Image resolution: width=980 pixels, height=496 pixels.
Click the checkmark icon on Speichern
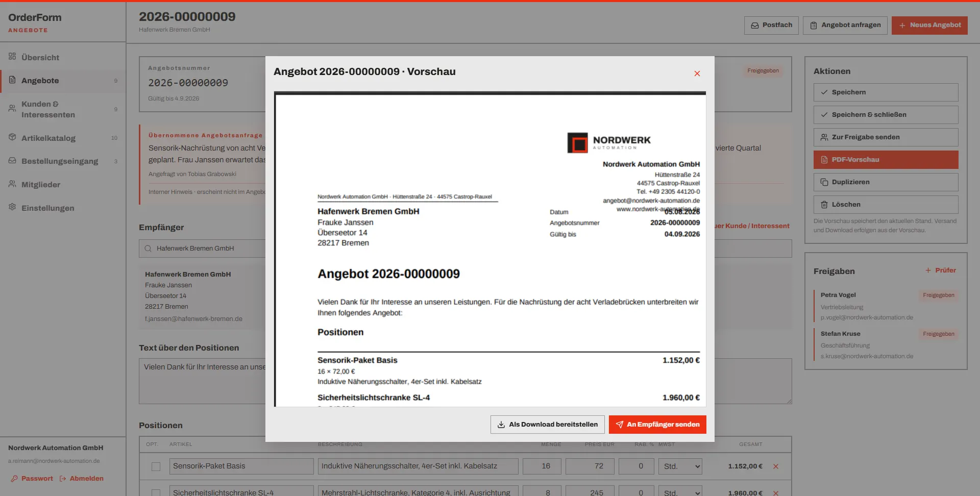[x=824, y=92]
